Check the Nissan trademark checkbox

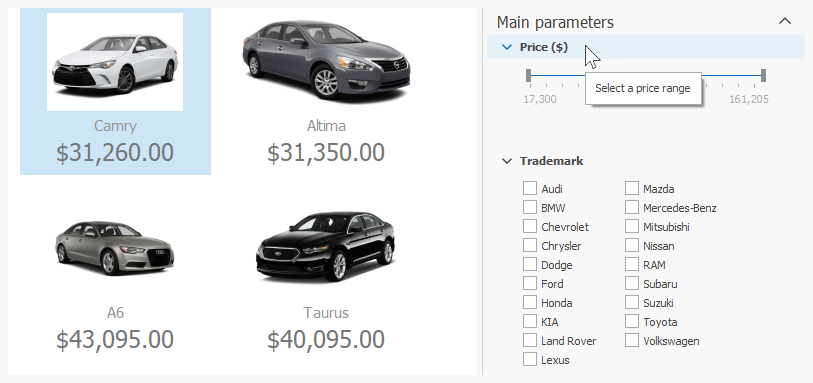632,245
